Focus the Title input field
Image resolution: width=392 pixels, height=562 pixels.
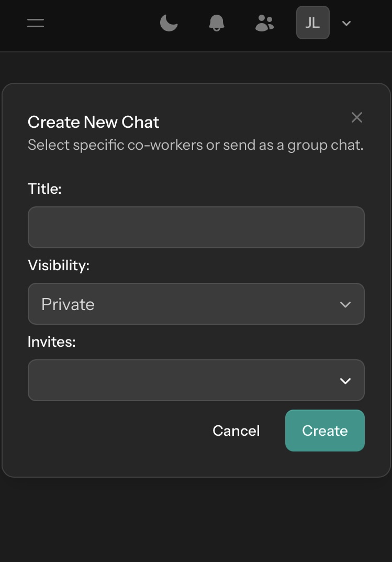196,227
